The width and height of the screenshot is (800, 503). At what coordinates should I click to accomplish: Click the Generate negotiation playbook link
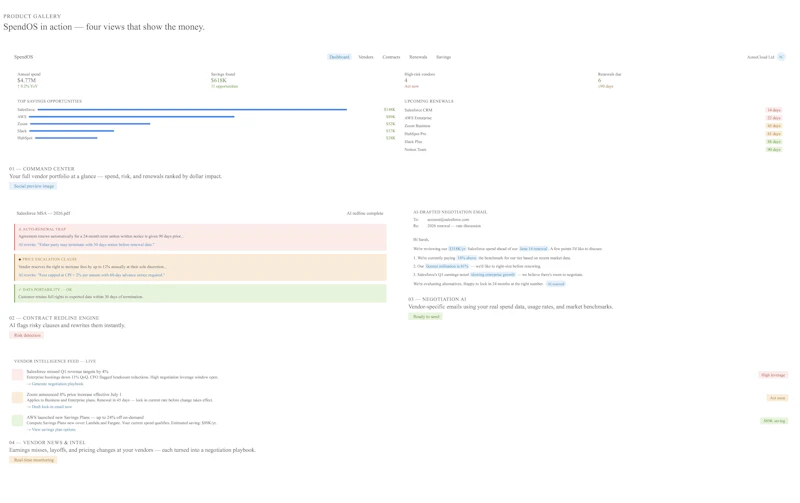(x=55, y=384)
